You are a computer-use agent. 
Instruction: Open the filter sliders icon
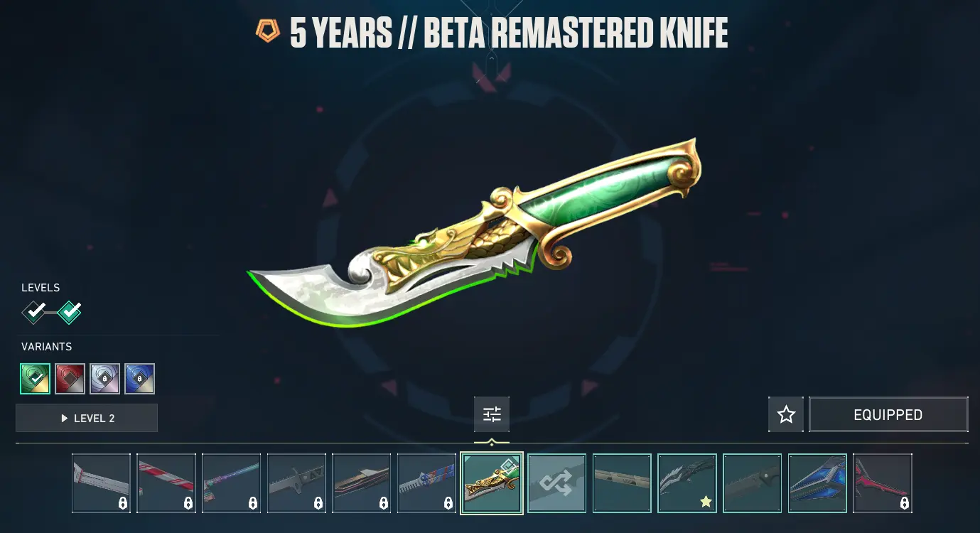(x=492, y=414)
